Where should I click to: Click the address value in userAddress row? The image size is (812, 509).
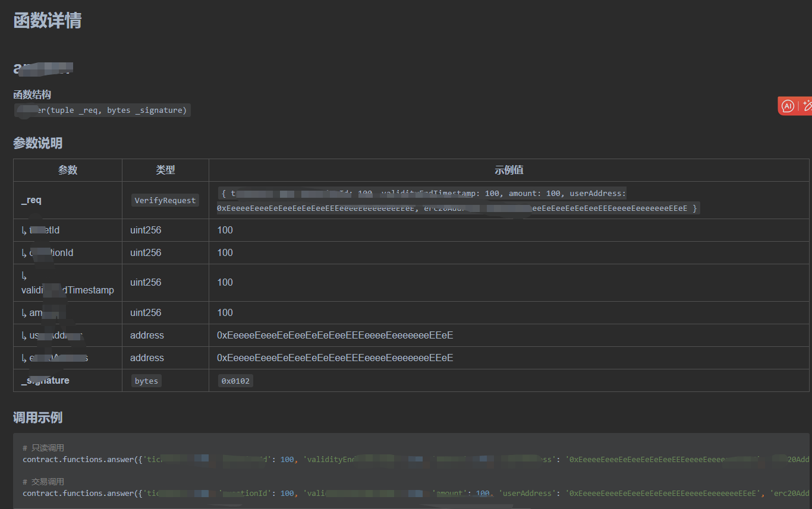(335, 336)
